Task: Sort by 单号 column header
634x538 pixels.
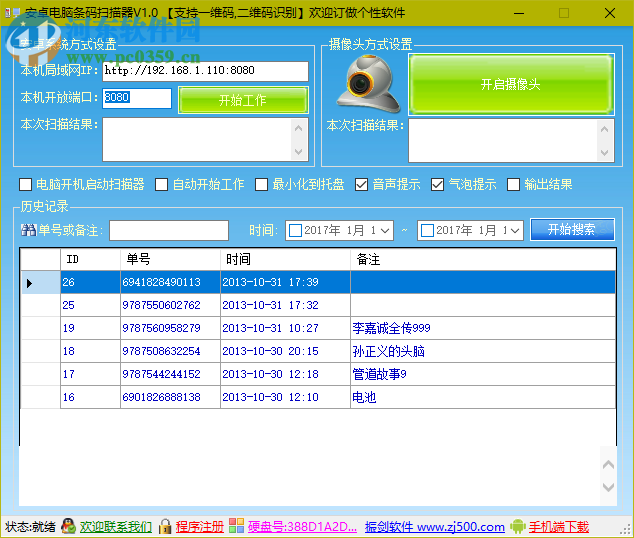Action: (x=170, y=259)
